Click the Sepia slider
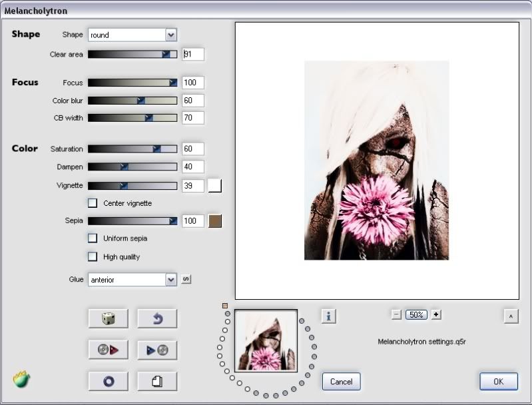 133,221
